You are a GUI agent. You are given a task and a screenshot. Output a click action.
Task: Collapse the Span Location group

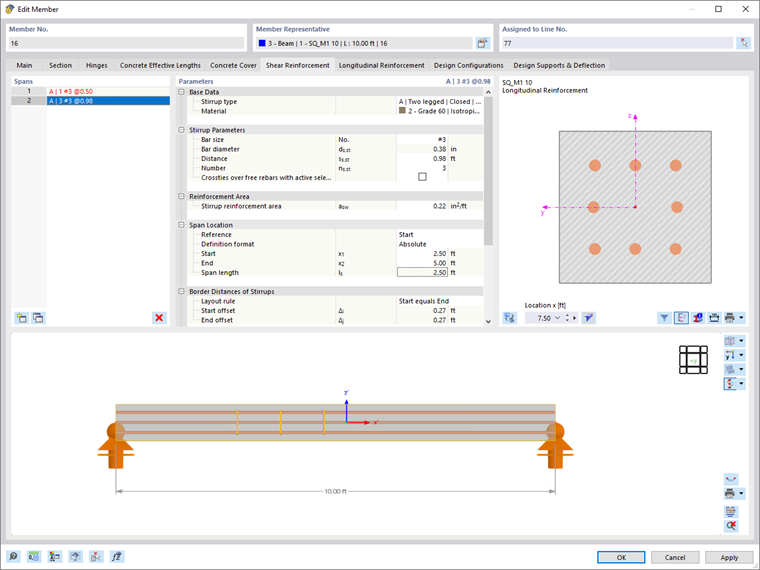(x=182, y=225)
